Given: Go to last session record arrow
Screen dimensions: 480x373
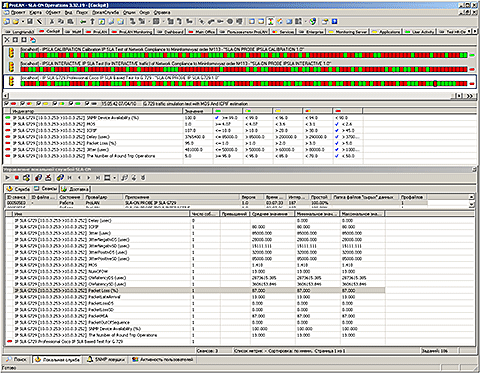Looking at the screenshot, I should coord(98,178).
